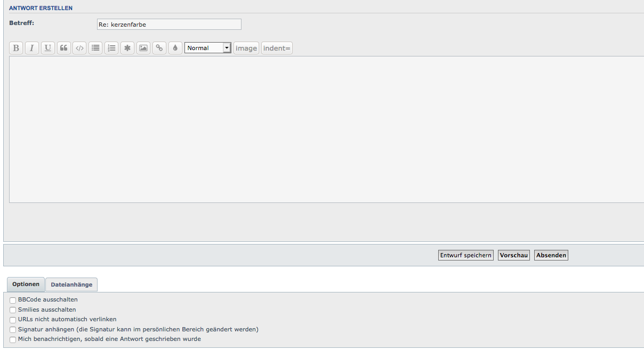The height and width of the screenshot is (350, 644).
Task: Add a list item asterisk
Action: [127, 48]
